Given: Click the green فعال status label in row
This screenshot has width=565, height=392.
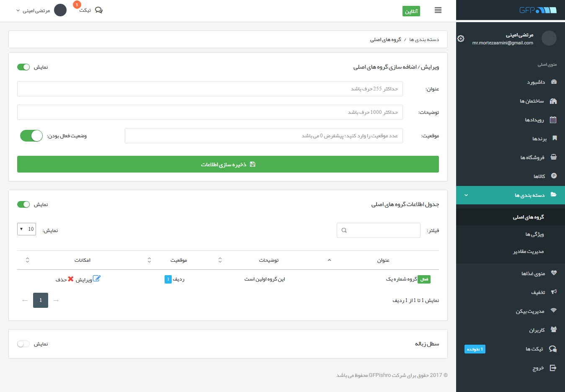Looking at the screenshot, I should click(x=424, y=279).
